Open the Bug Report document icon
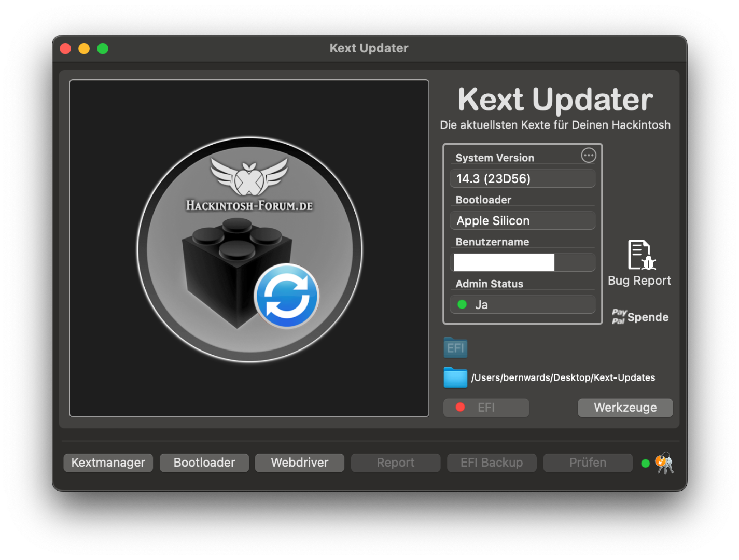This screenshot has height=560, width=739. coord(642,255)
